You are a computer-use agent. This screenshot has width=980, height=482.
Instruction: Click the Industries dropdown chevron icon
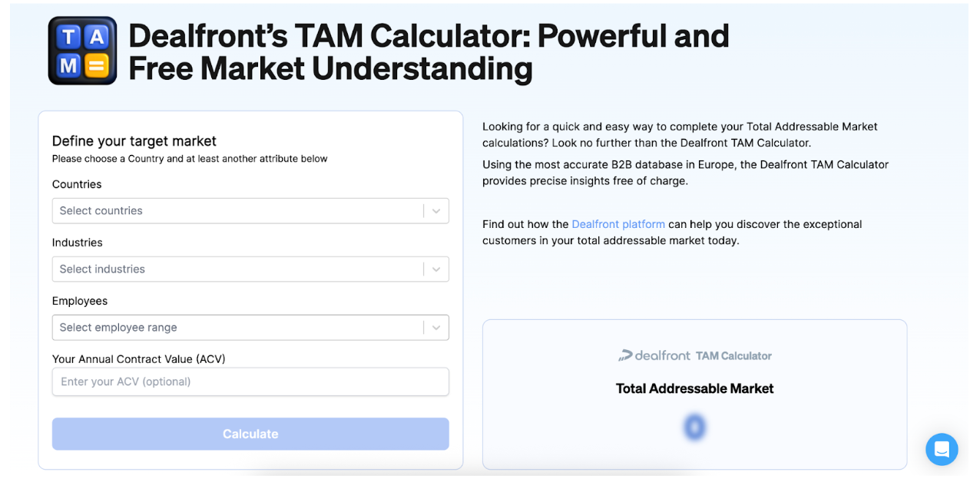click(436, 269)
